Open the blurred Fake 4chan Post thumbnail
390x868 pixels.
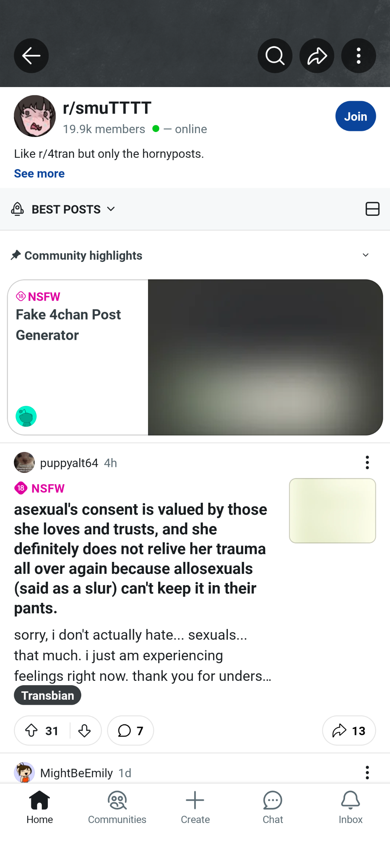(265, 357)
